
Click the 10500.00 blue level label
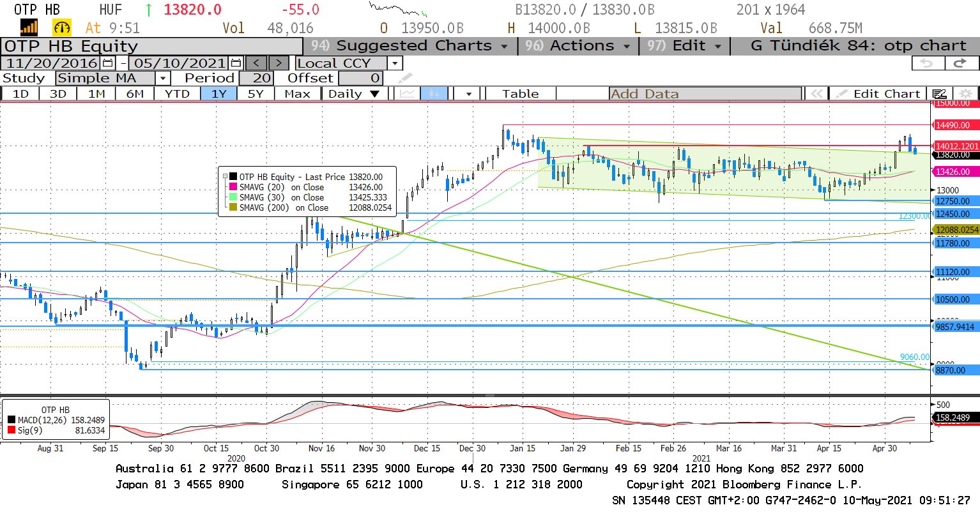pos(955,299)
